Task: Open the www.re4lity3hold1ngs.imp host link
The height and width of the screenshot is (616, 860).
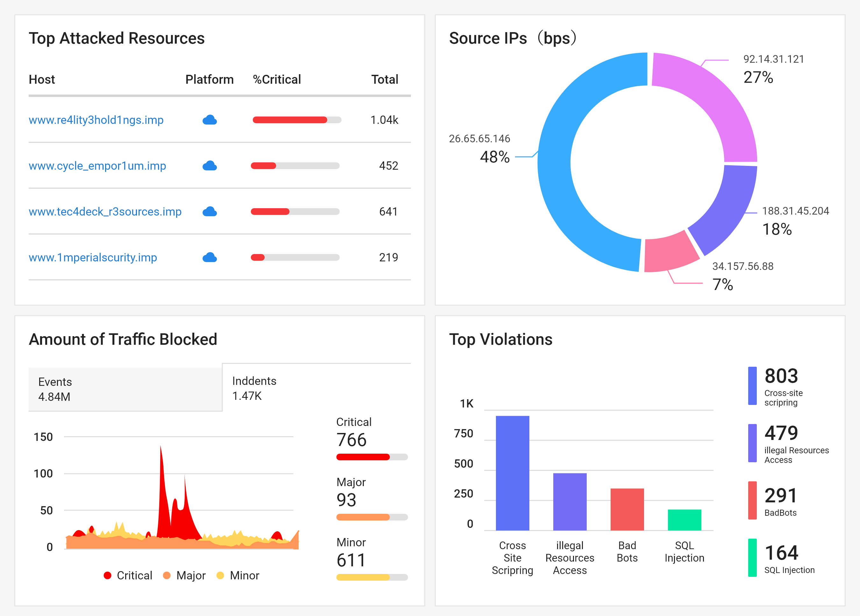Action: [x=96, y=120]
